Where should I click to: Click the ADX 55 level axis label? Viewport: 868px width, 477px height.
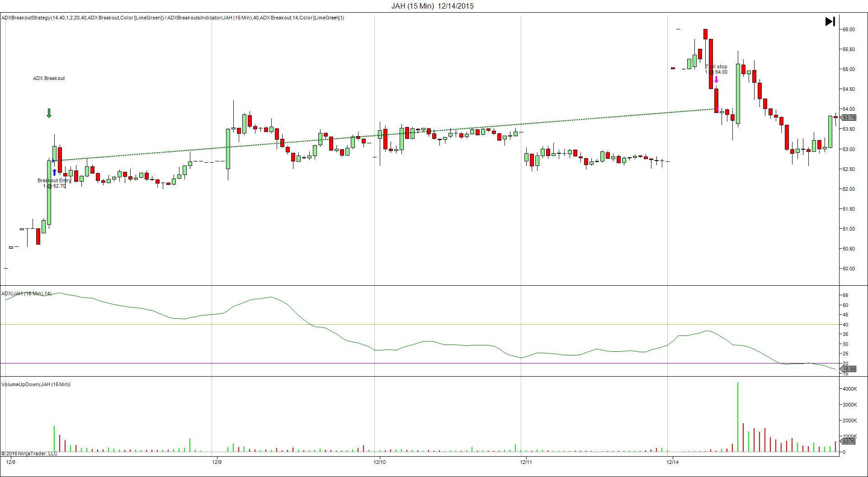845,295
